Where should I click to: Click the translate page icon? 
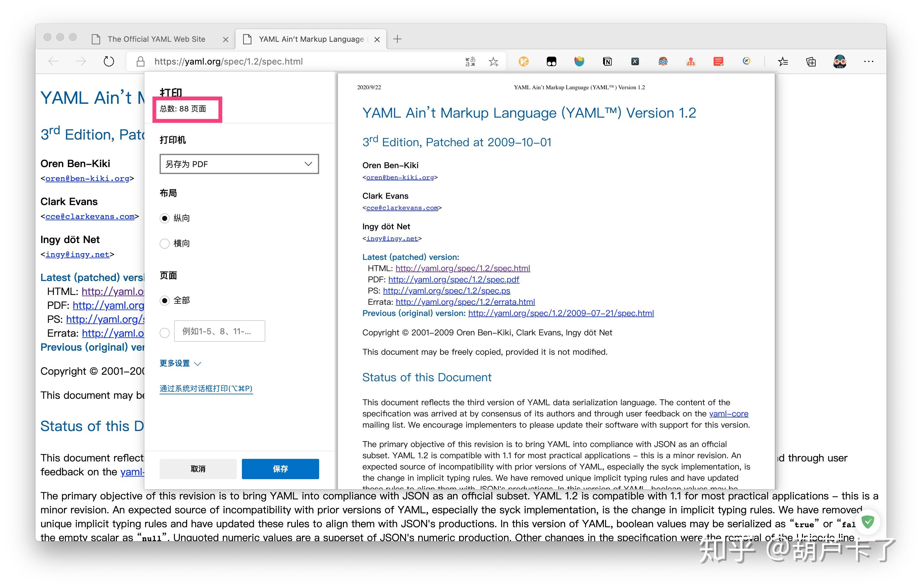click(x=470, y=61)
